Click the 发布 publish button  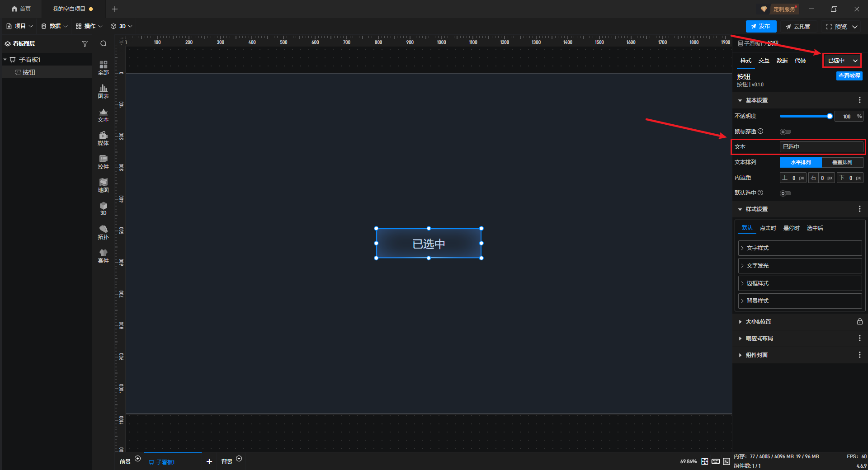tap(761, 26)
